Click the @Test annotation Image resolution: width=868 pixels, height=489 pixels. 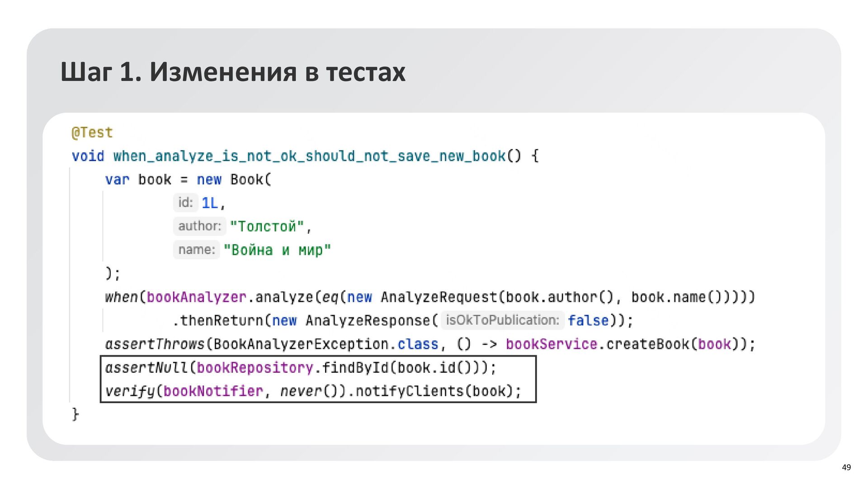[x=92, y=132]
